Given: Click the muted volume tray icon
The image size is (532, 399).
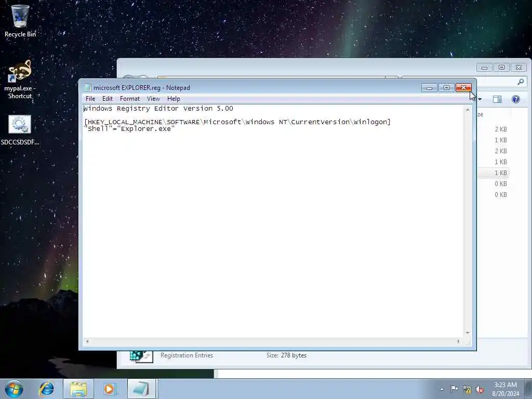Looking at the screenshot, I should 480,390.
